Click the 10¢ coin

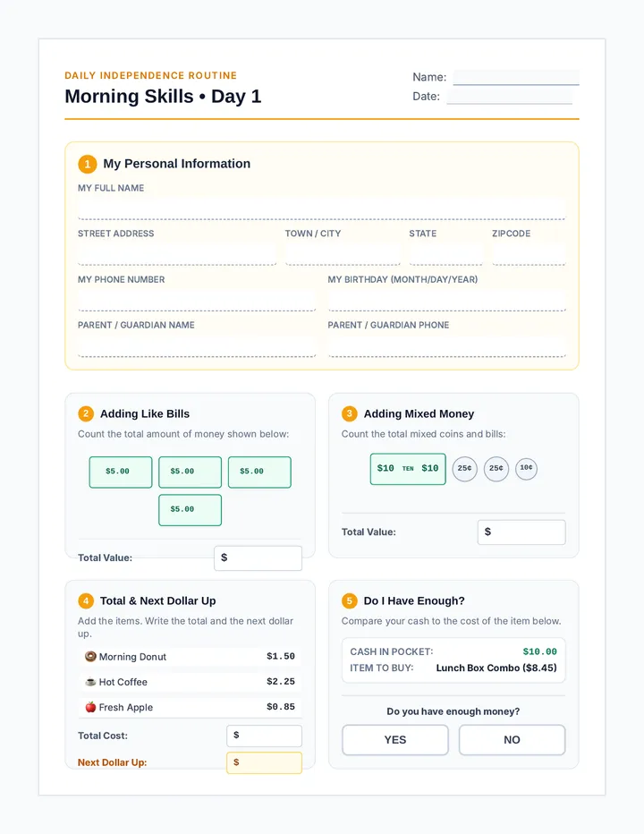[x=526, y=469]
